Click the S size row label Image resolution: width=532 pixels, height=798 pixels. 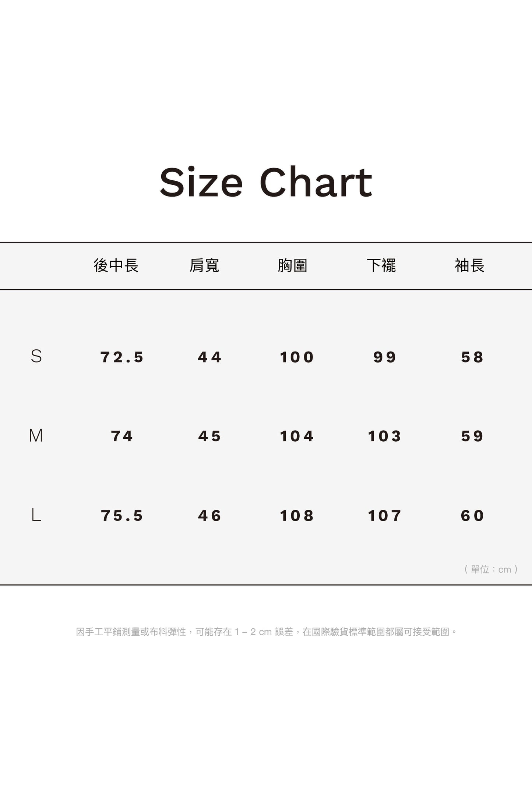point(36,356)
